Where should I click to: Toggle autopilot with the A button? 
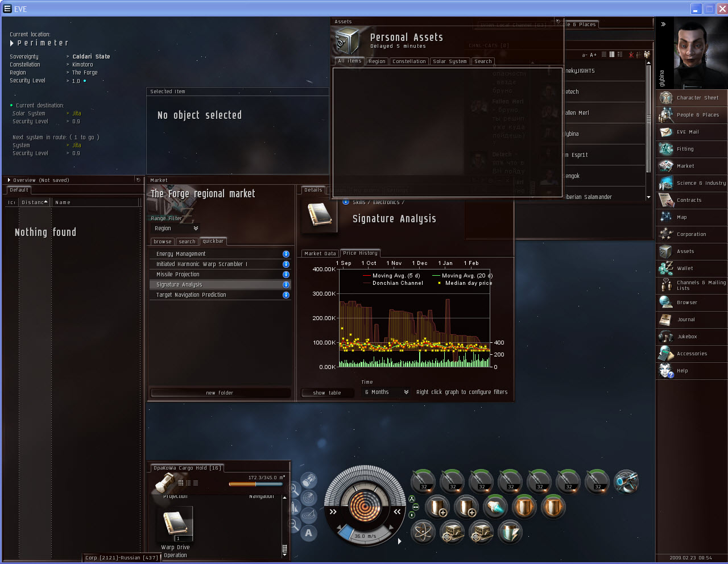click(308, 533)
